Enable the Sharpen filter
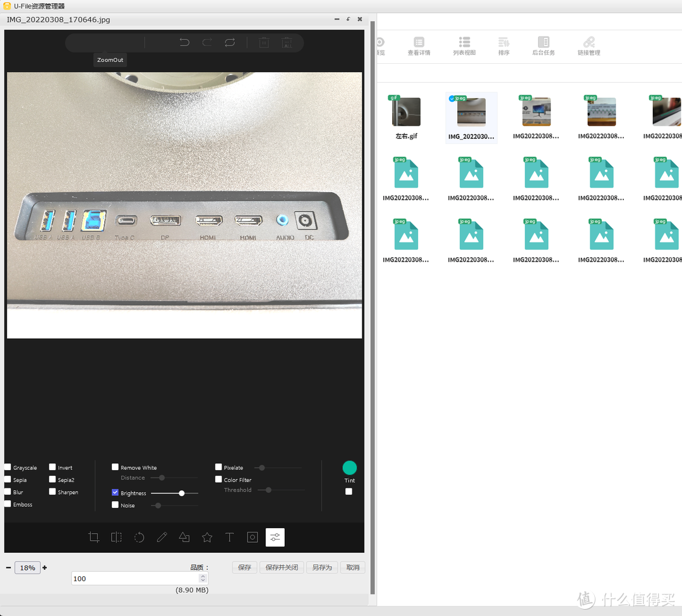This screenshot has height=616, width=682. coord(52,492)
